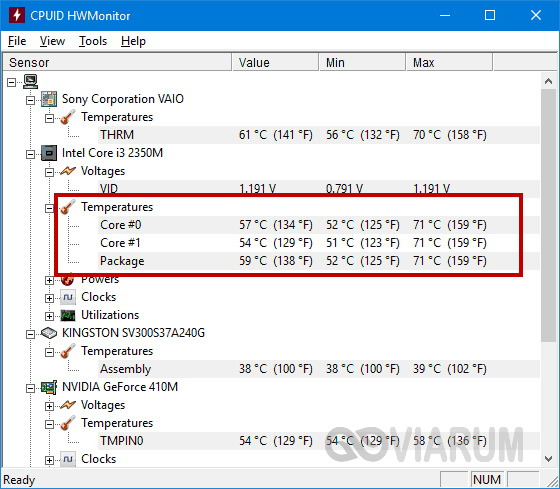Click the vertical scrollbar thumb
This screenshot has height=489, width=560.
(x=549, y=215)
